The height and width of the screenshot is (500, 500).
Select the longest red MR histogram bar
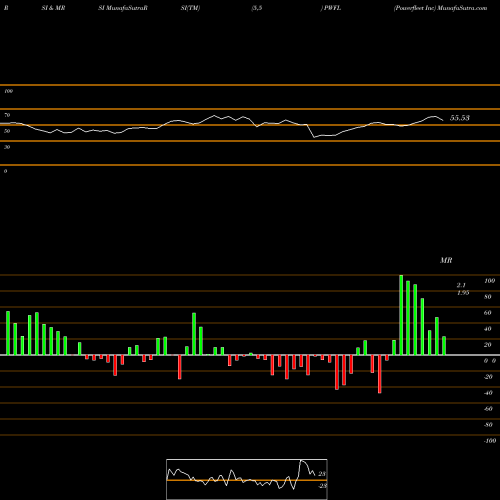380,374
